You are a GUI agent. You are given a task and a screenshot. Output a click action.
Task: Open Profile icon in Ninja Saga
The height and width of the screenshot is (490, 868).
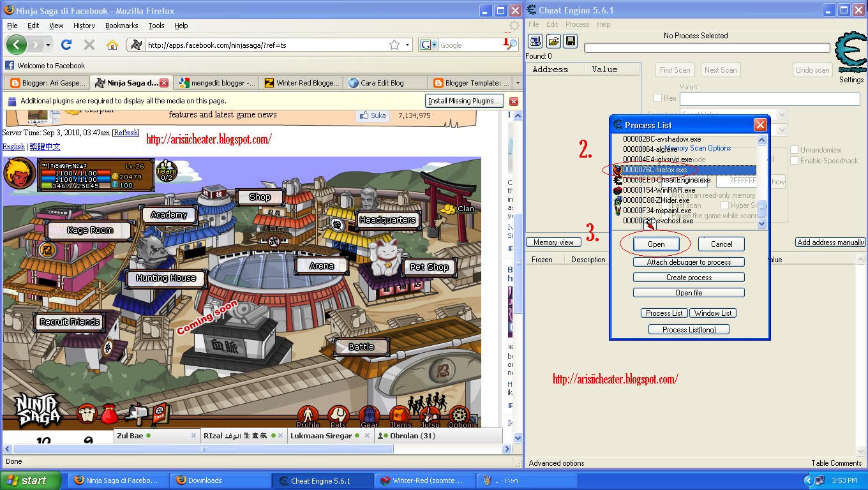[308, 417]
